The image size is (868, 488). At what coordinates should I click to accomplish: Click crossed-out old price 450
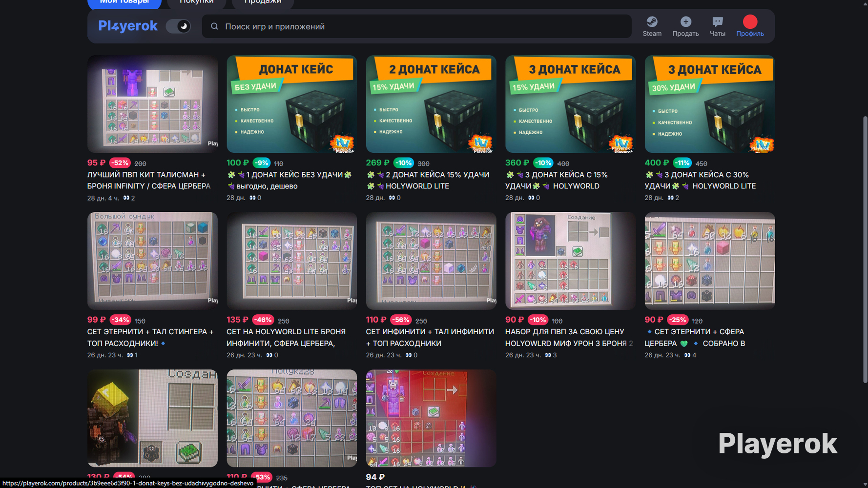701,164
